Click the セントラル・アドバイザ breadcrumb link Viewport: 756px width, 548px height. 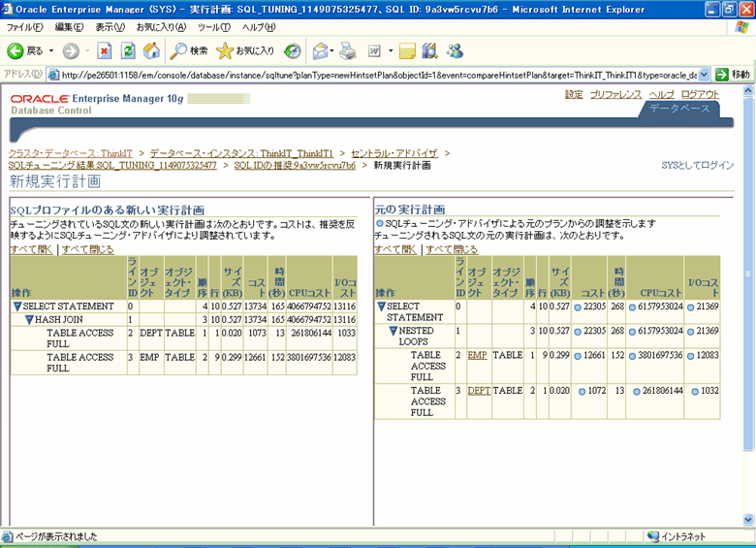coord(394,153)
